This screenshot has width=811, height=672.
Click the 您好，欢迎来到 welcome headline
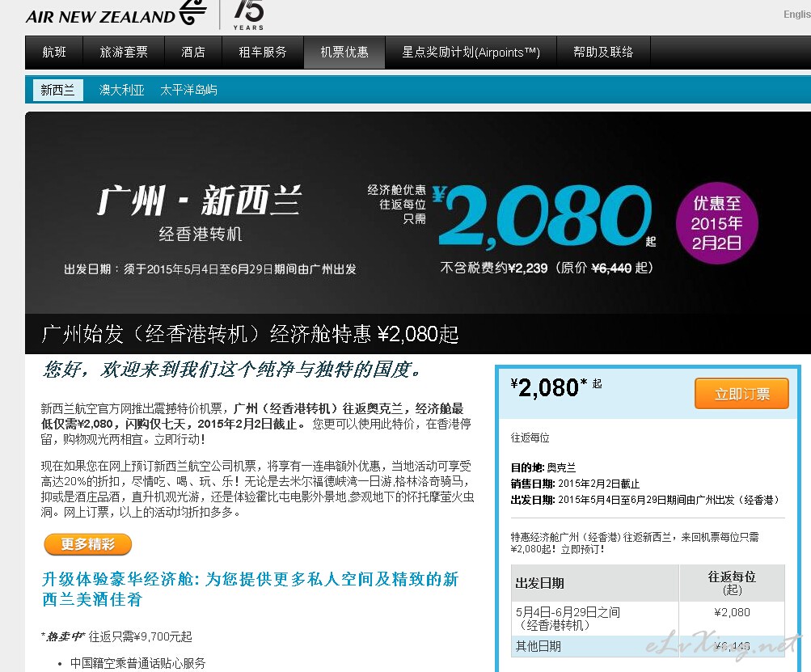(233, 370)
